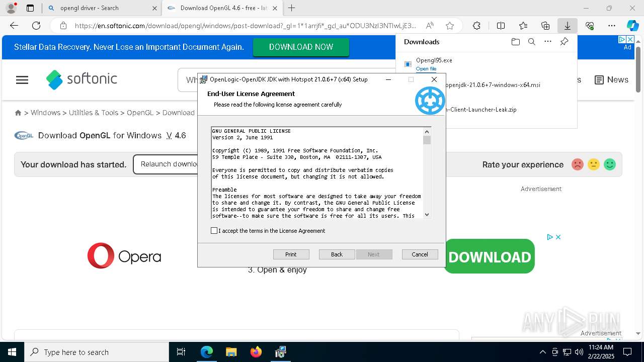Click 'Open file' under Opengl95.exe
This screenshot has width=644, height=362.
(x=426, y=69)
